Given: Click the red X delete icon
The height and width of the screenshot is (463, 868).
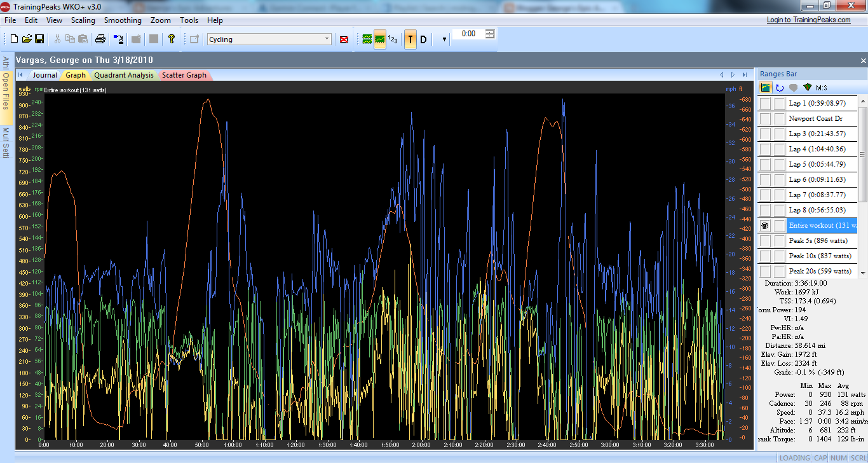Looking at the screenshot, I should 344,39.
